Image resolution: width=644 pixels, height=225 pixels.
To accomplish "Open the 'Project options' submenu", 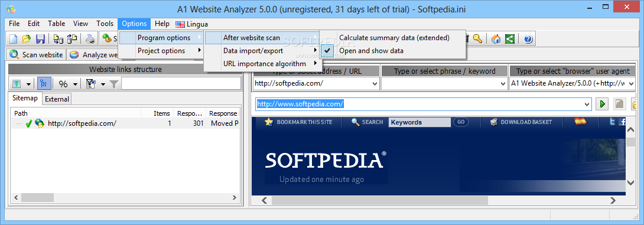I will pos(161,51).
